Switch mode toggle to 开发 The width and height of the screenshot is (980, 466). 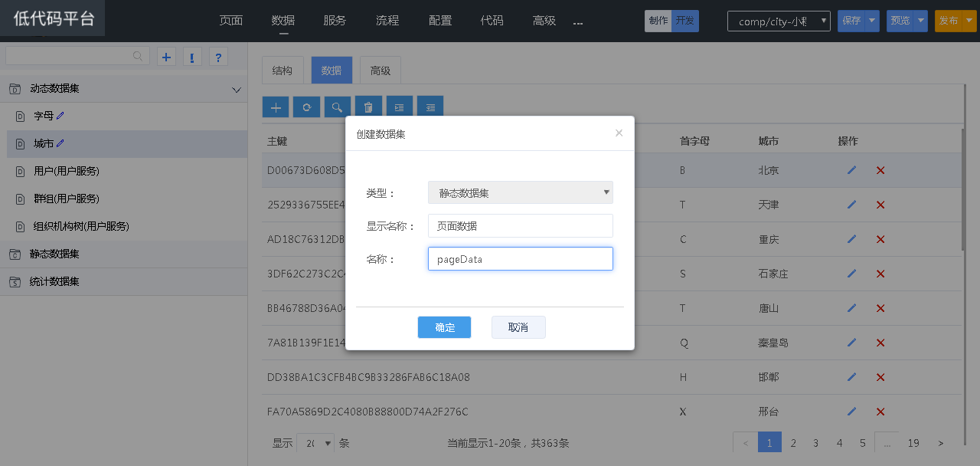coord(685,21)
